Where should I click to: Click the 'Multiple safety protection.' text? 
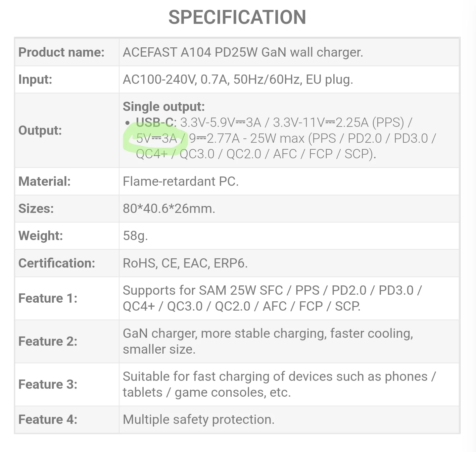pos(199,420)
